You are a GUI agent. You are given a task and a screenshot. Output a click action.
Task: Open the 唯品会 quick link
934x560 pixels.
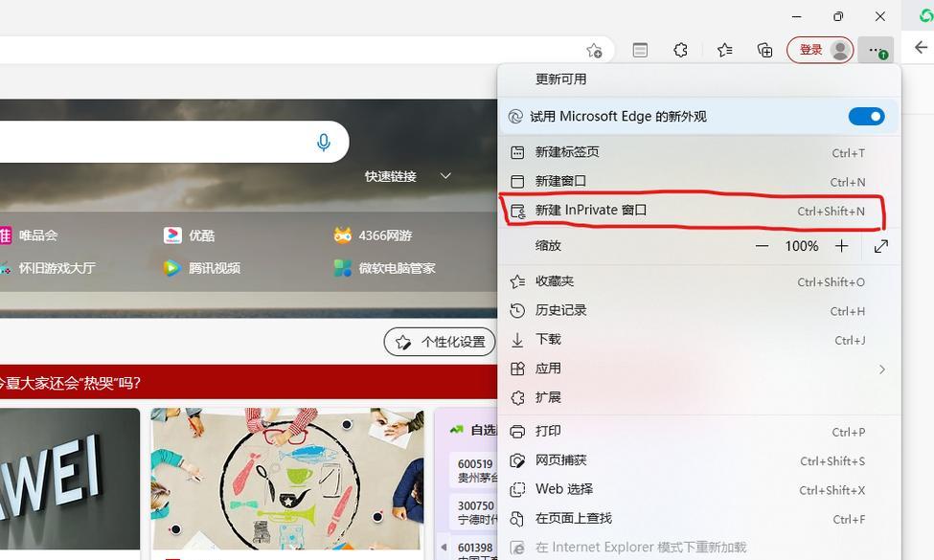(x=30, y=235)
